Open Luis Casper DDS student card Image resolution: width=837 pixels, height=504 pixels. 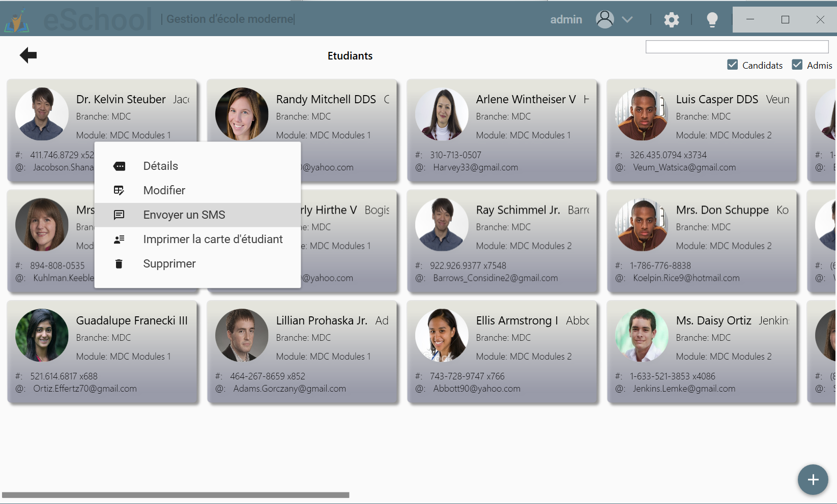(702, 131)
